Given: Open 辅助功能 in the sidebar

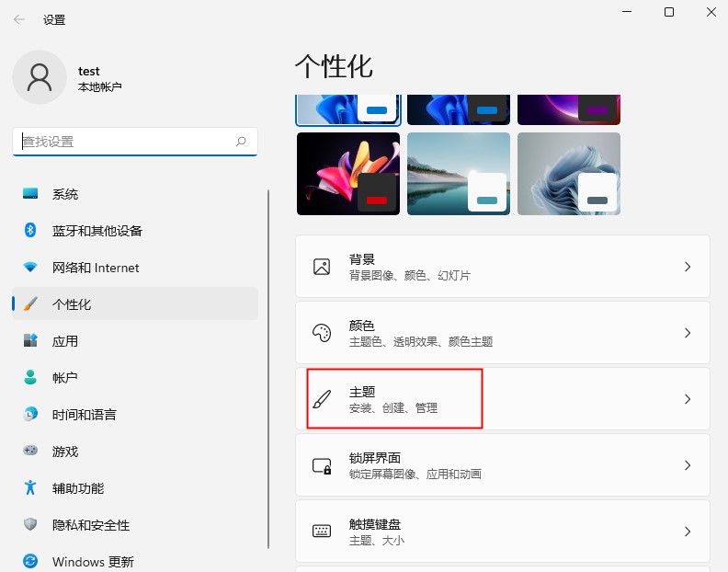Looking at the screenshot, I should pos(134,488).
